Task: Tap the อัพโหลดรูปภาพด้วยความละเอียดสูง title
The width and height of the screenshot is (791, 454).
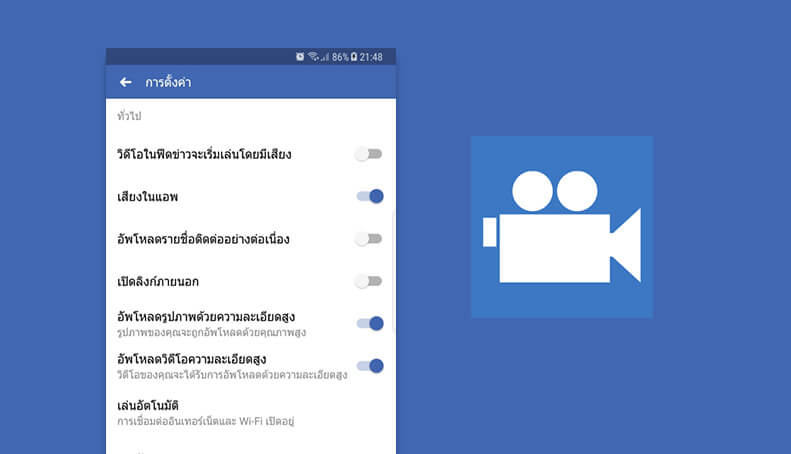Action: click(206, 317)
